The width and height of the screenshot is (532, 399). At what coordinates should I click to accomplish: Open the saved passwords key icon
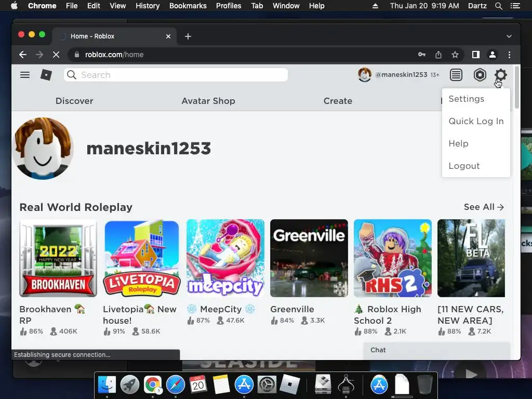[422, 55]
